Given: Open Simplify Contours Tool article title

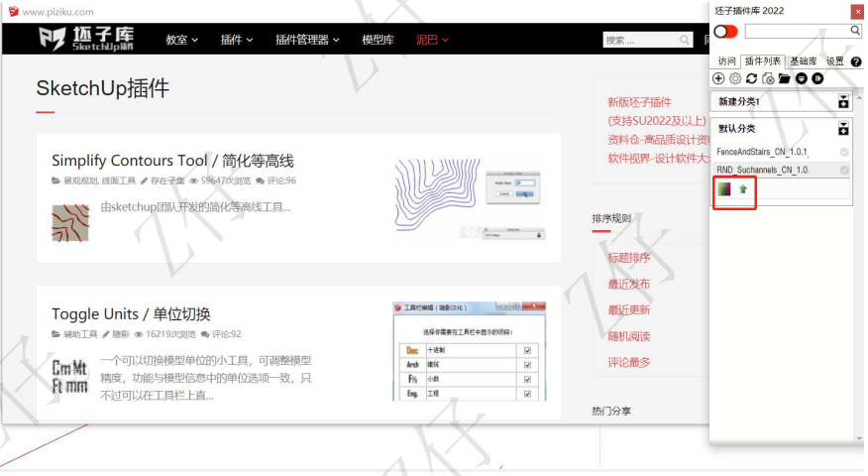Looking at the screenshot, I should click(172, 161).
